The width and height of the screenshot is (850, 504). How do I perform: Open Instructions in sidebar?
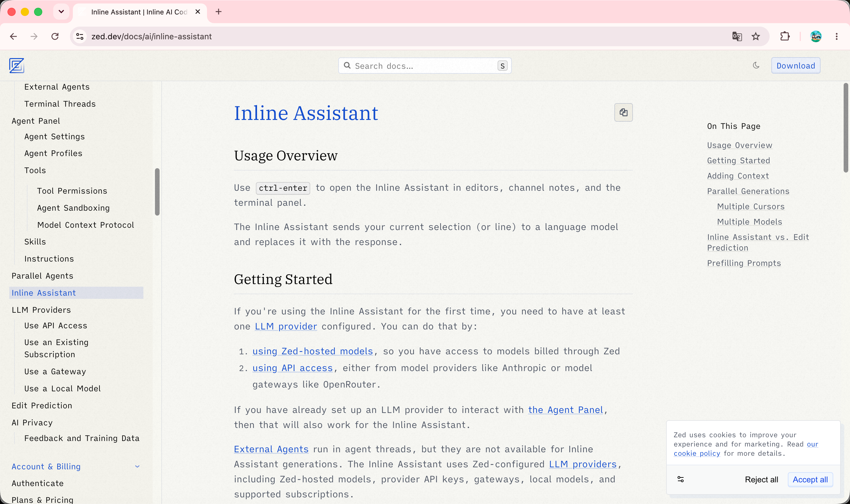(49, 259)
